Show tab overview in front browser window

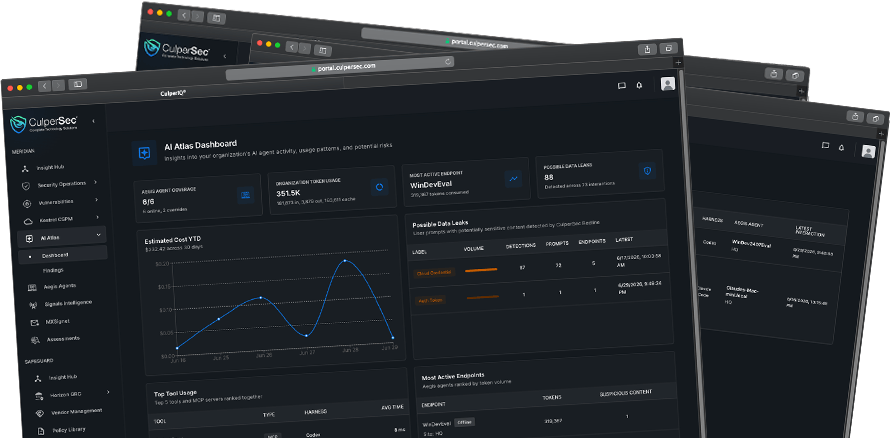point(669,48)
